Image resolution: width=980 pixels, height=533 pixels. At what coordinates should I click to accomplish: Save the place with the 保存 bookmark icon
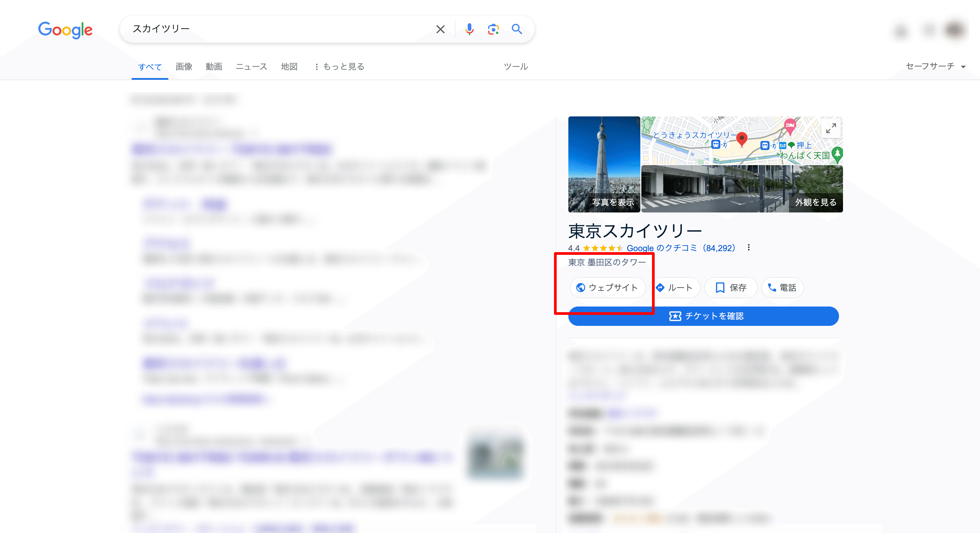[x=720, y=288]
